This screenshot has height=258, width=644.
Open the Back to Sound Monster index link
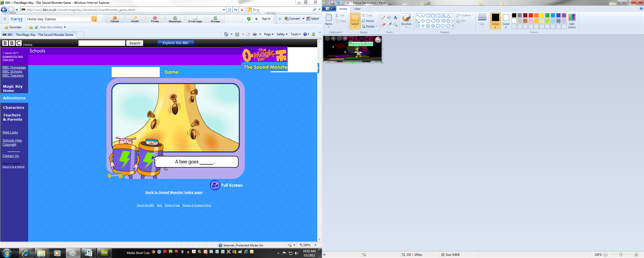(x=174, y=192)
